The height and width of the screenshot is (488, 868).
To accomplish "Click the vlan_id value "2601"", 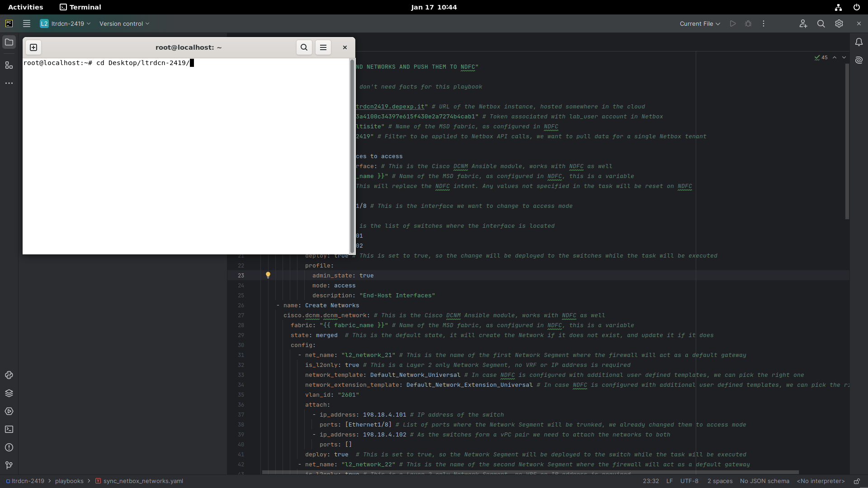I will (x=348, y=395).
